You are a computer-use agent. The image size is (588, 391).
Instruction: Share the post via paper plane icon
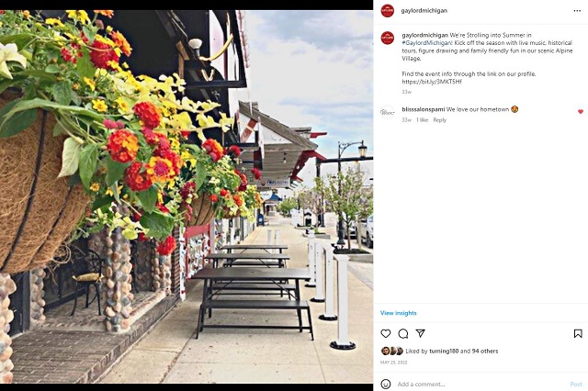point(421,333)
